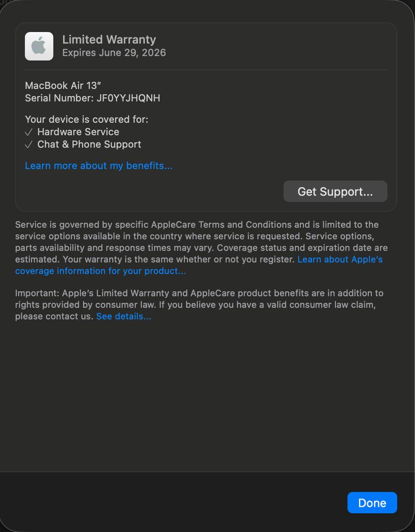
Task: Click the Expires June 29, 2026 text
Action: coord(114,53)
